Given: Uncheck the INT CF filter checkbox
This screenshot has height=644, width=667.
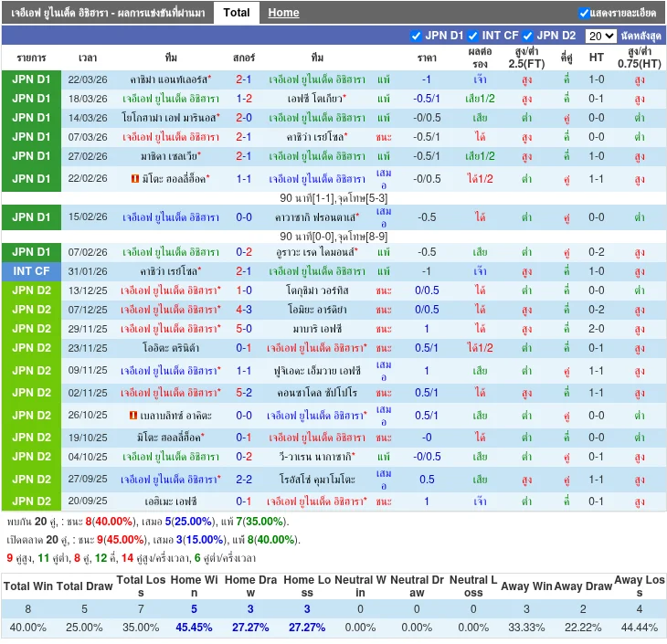Looking at the screenshot, I should (x=473, y=37).
